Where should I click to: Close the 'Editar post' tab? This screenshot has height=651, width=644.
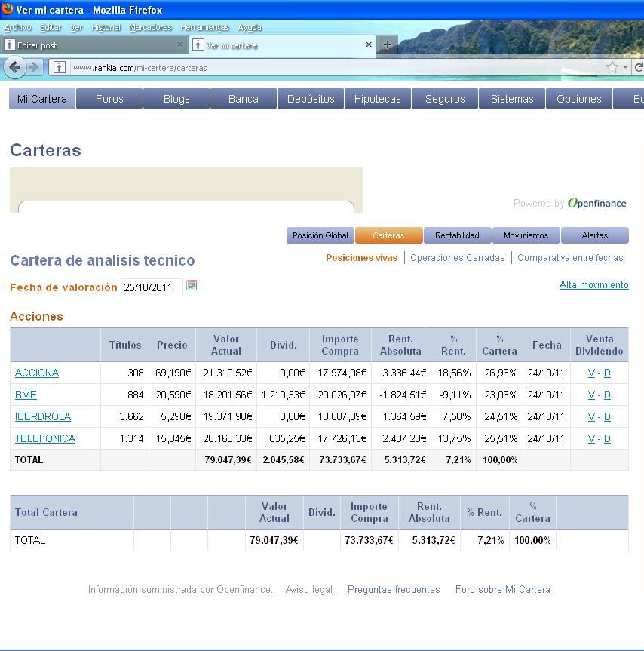[180, 45]
